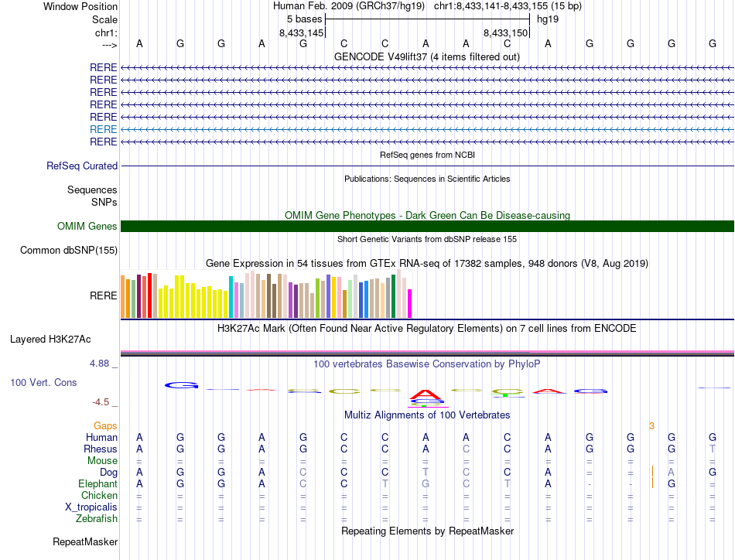Click the orange insertion bar in Dog row
The height and width of the screenshot is (560, 735).
point(652,471)
